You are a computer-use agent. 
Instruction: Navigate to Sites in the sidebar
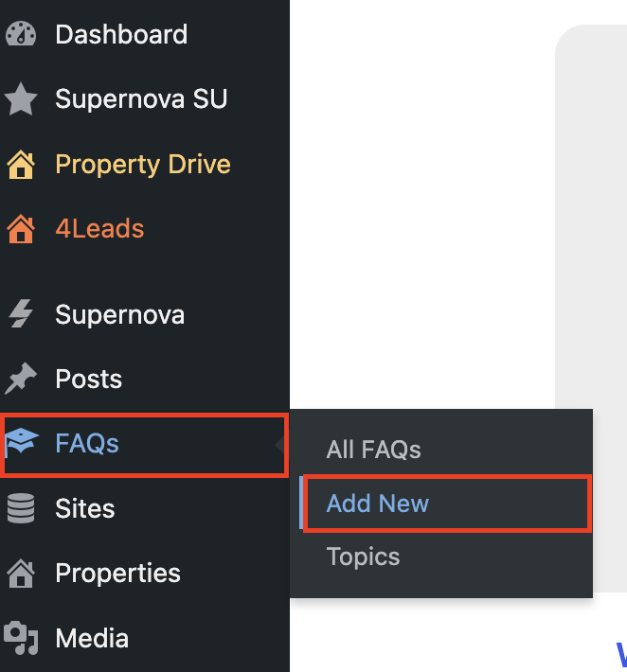click(x=85, y=509)
